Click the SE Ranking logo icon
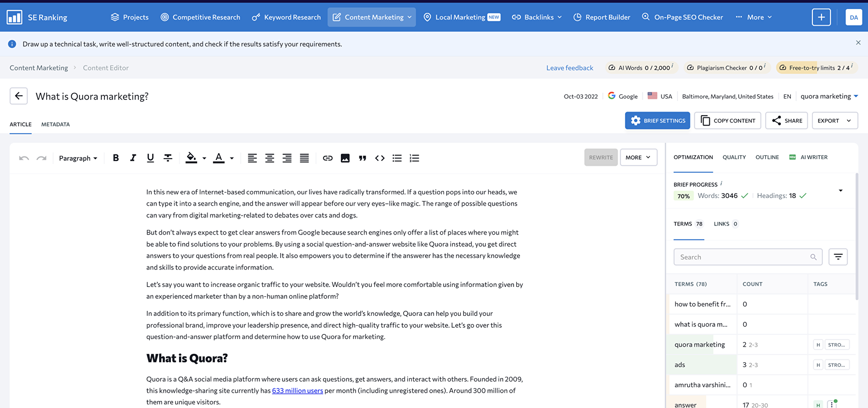The width and height of the screenshot is (868, 408). tap(14, 17)
